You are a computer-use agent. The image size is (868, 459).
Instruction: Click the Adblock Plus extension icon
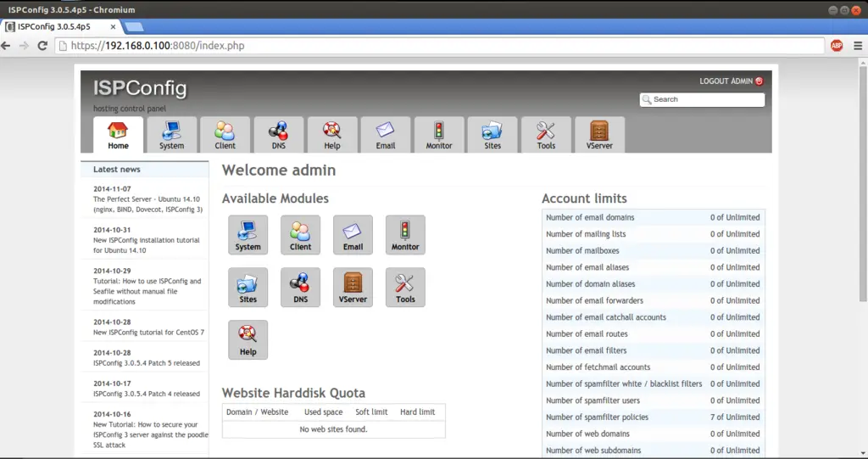837,46
